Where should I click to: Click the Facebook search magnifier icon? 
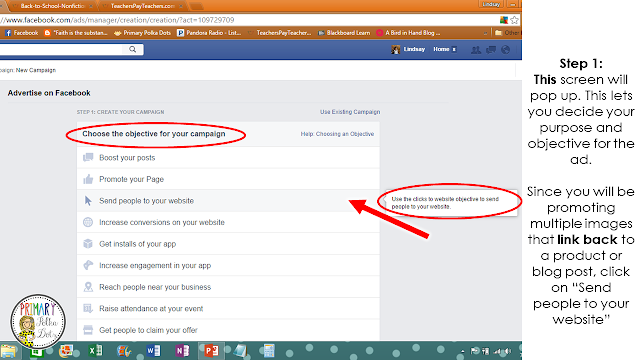(133, 49)
